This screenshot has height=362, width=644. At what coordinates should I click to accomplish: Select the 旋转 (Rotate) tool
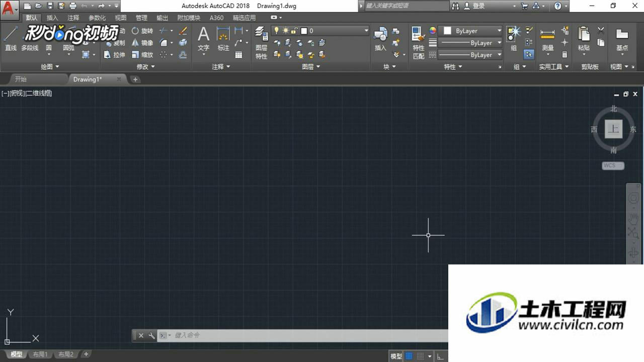tap(142, 31)
